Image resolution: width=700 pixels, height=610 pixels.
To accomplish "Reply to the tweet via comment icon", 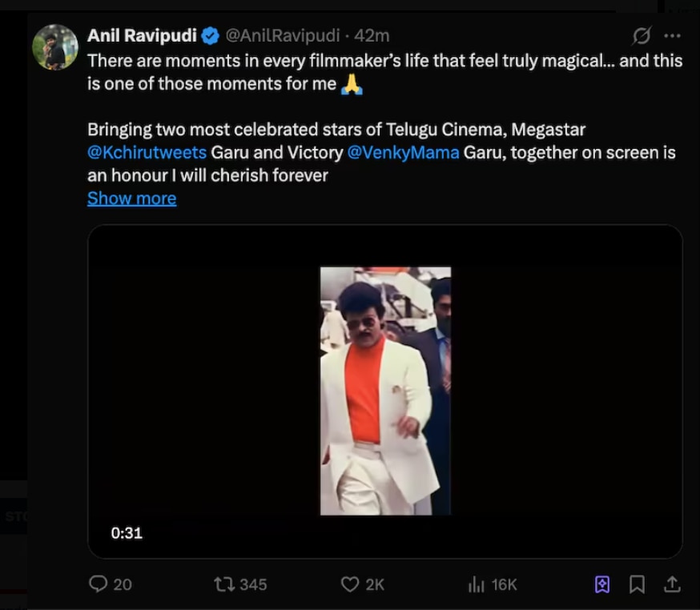I will coord(99,584).
